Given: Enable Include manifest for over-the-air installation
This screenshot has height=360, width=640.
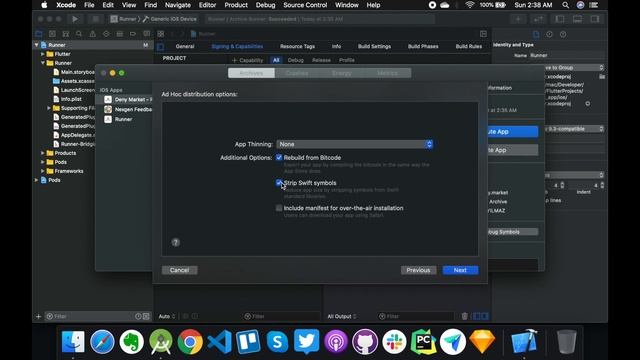Looking at the screenshot, I should coord(279,208).
